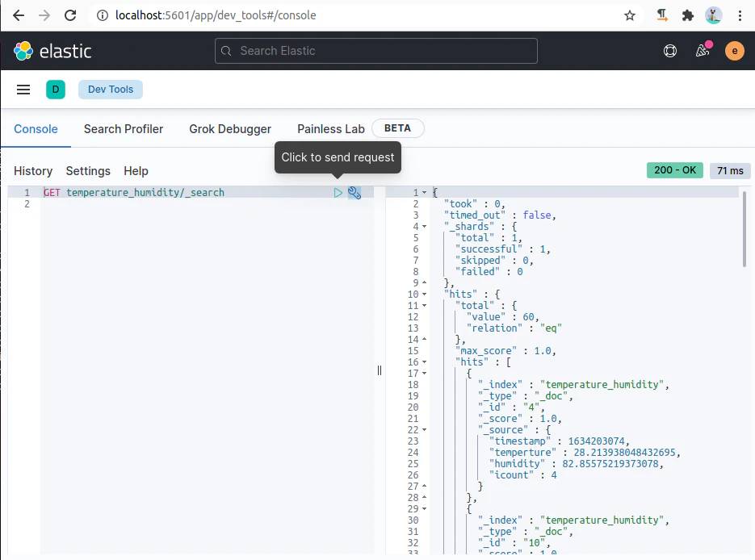This screenshot has height=560, width=755.
Task: Collapse first hit object fold on line 17
Action: coord(424,374)
